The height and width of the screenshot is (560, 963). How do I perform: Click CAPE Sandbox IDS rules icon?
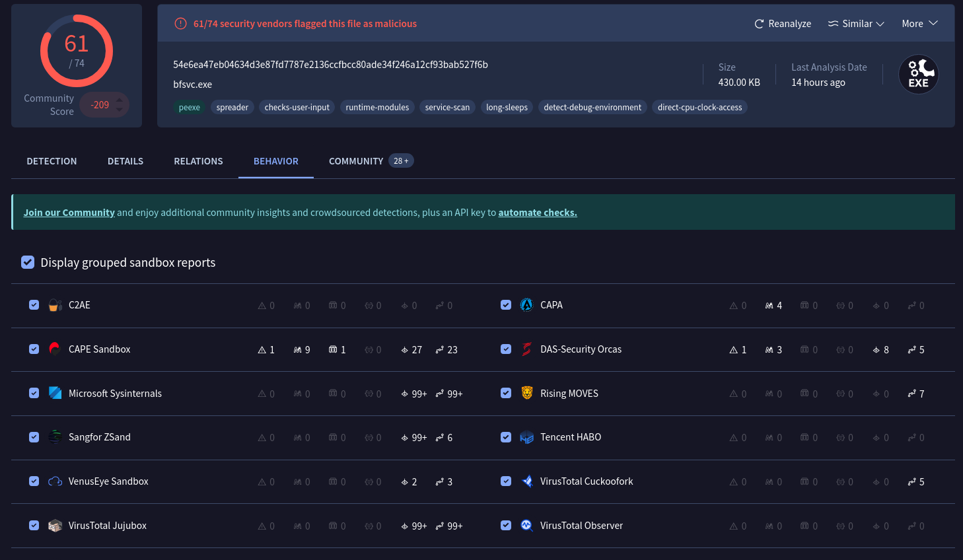tap(333, 349)
